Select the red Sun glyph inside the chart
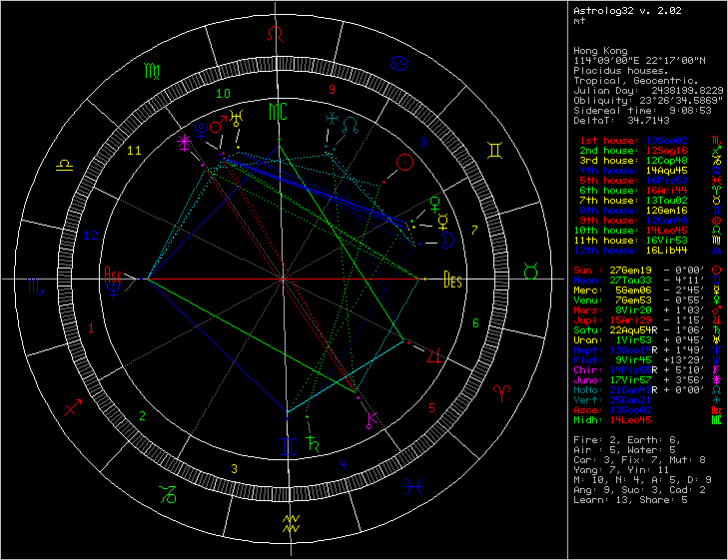The width and height of the screenshot is (728, 560). (404, 161)
